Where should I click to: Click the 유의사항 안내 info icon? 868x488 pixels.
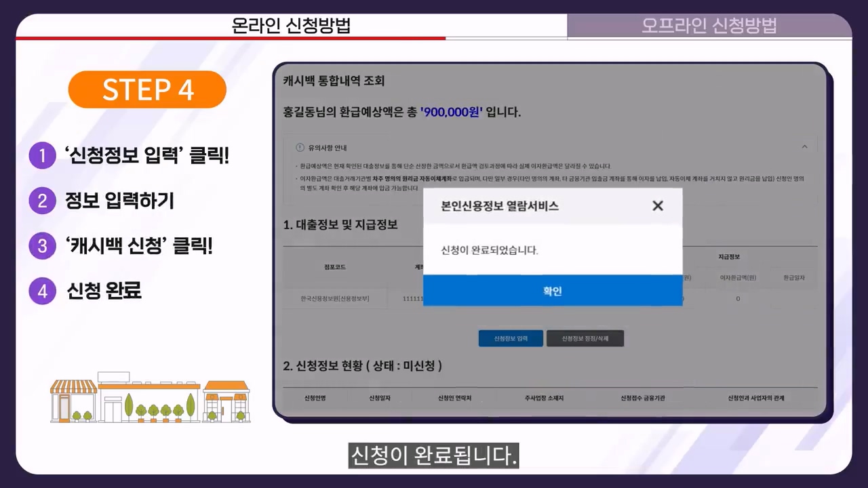point(299,147)
